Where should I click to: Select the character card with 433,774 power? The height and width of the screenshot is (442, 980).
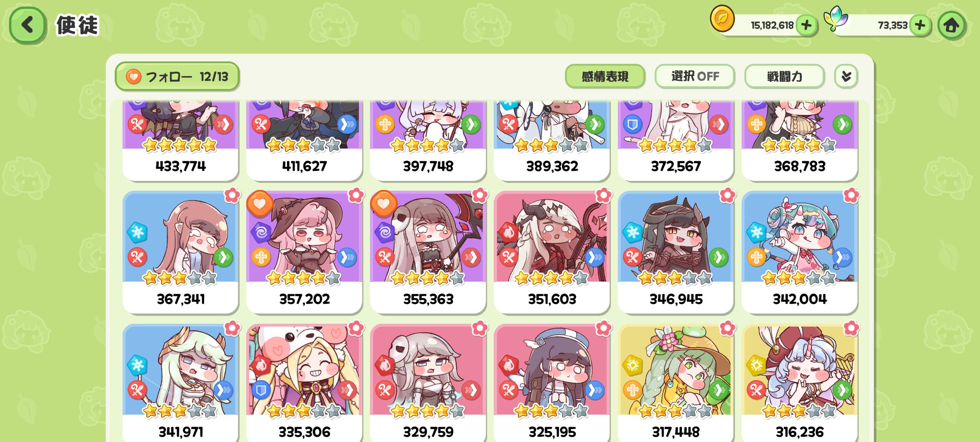[180, 140]
